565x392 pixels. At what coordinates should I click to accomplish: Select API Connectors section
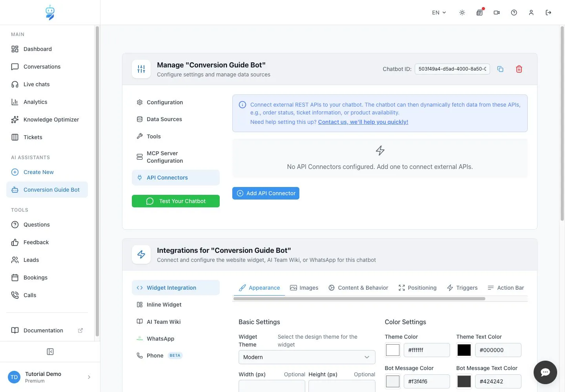pyautogui.click(x=176, y=178)
